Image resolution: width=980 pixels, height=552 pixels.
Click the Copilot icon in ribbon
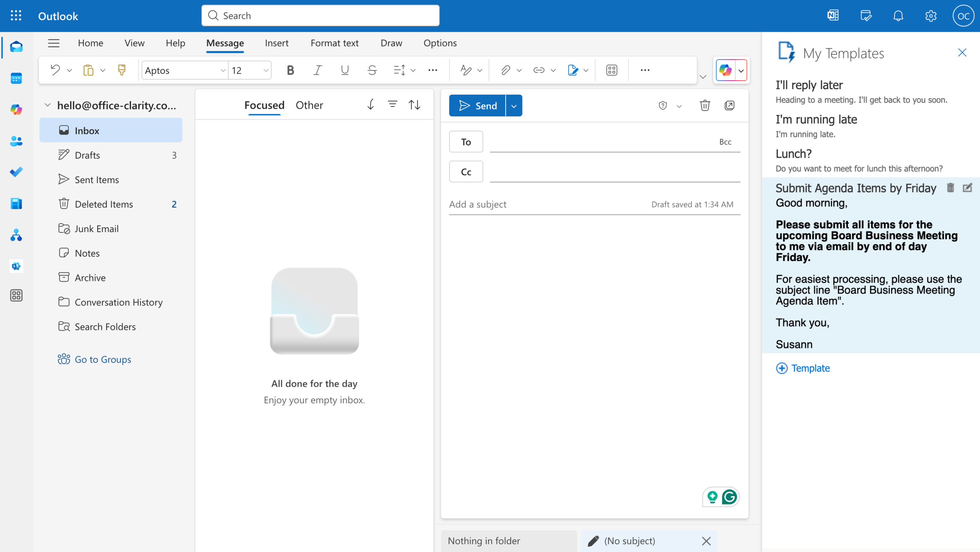(725, 70)
